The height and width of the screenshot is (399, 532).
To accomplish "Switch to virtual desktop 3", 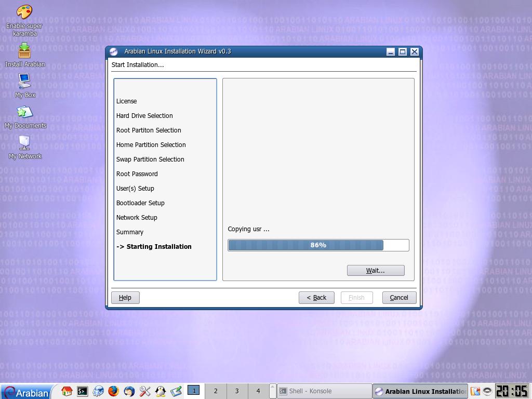I will coord(237,391).
